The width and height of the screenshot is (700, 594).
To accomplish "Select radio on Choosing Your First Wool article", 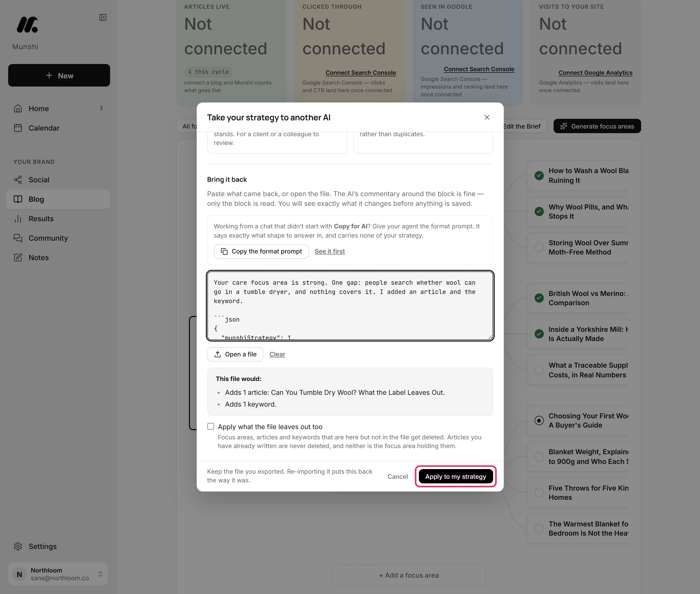I will coord(539,421).
